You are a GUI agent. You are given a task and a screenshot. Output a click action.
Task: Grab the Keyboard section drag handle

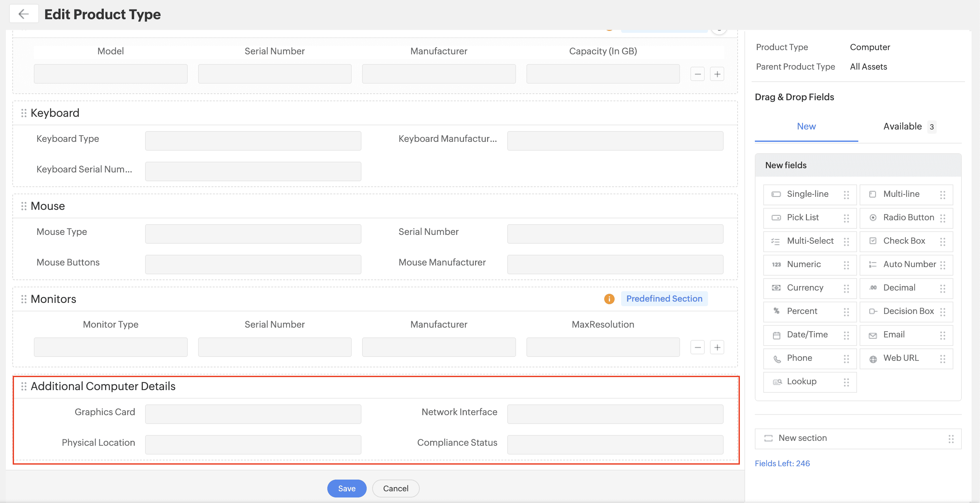point(23,113)
